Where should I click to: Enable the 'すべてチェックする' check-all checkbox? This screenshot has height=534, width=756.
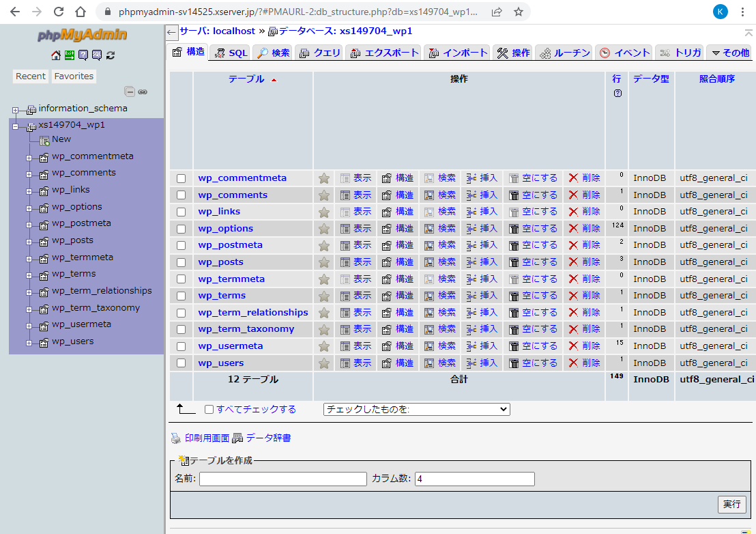(209, 410)
